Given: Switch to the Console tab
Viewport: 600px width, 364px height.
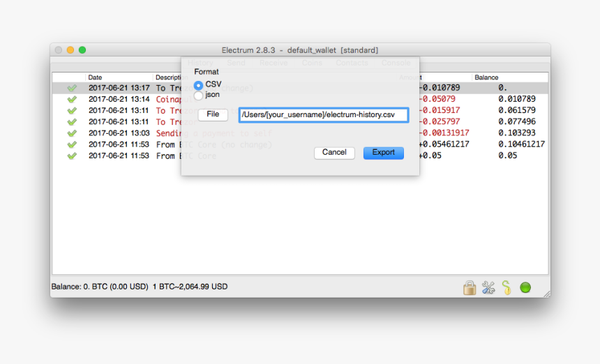Looking at the screenshot, I should [x=396, y=63].
